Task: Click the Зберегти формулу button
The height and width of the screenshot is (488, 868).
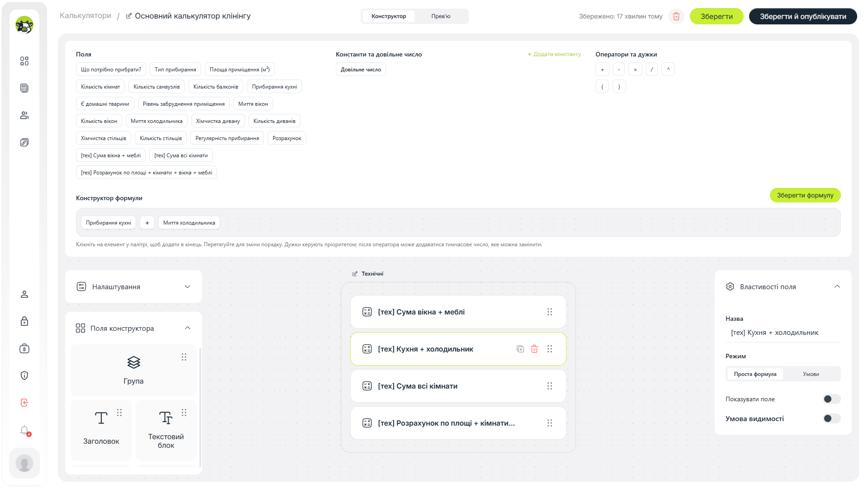Action: 805,195
